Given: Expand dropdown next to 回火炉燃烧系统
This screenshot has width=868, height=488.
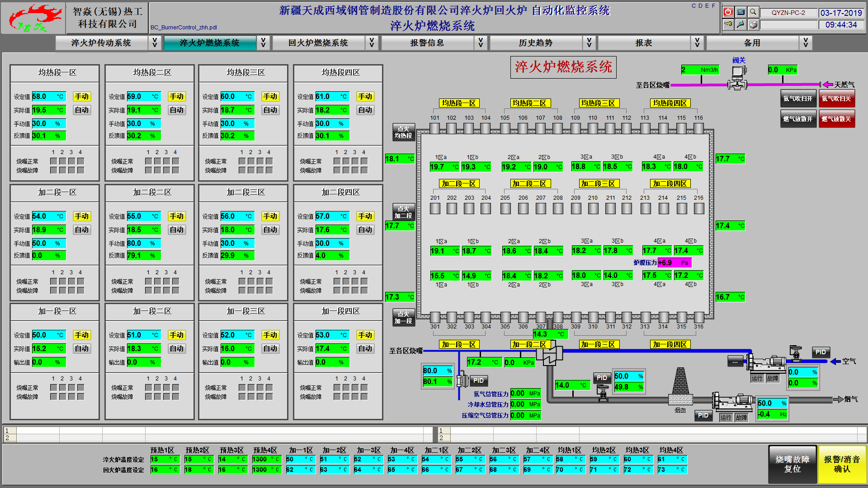Looking at the screenshot, I should tap(372, 43).
